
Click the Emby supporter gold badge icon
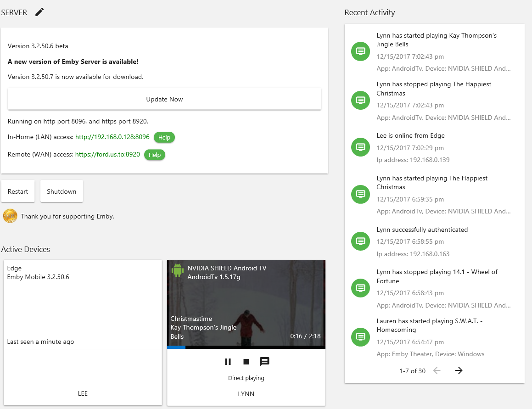10,216
